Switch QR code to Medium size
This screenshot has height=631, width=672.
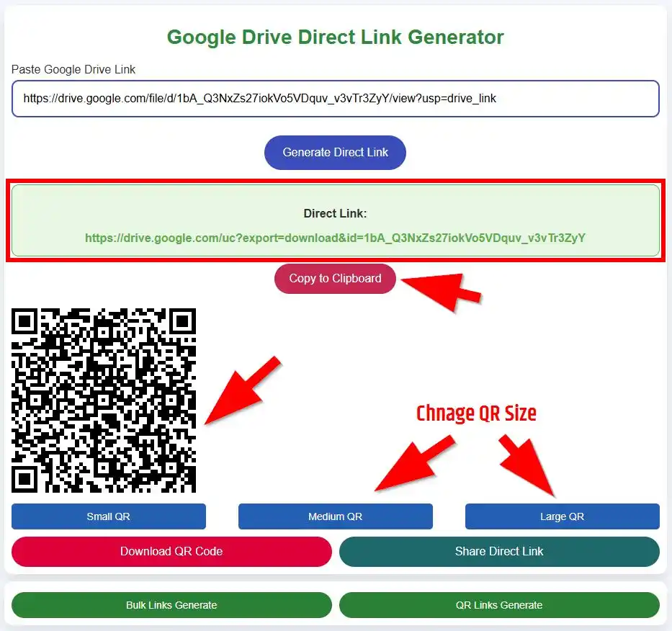[x=335, y=516]
